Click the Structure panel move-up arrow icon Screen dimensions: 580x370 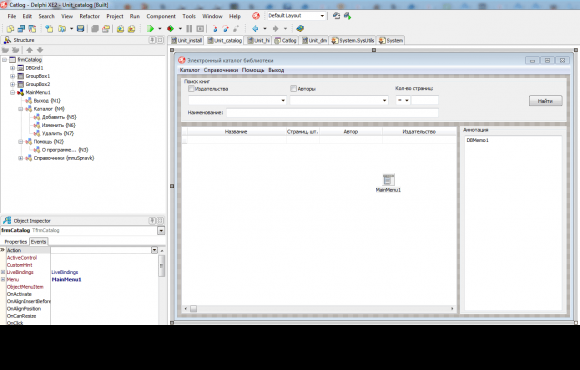[x=30, y=50]
